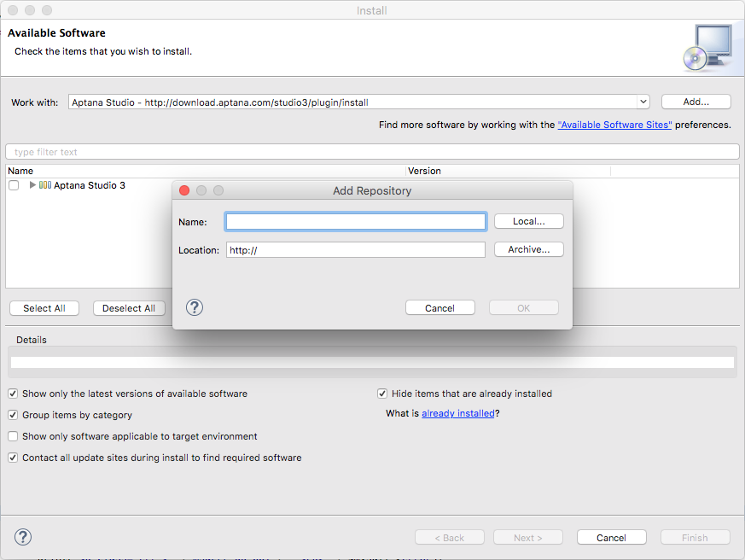
Task: Click the help icon in Add Repository dialog
Action: [195, 307]
